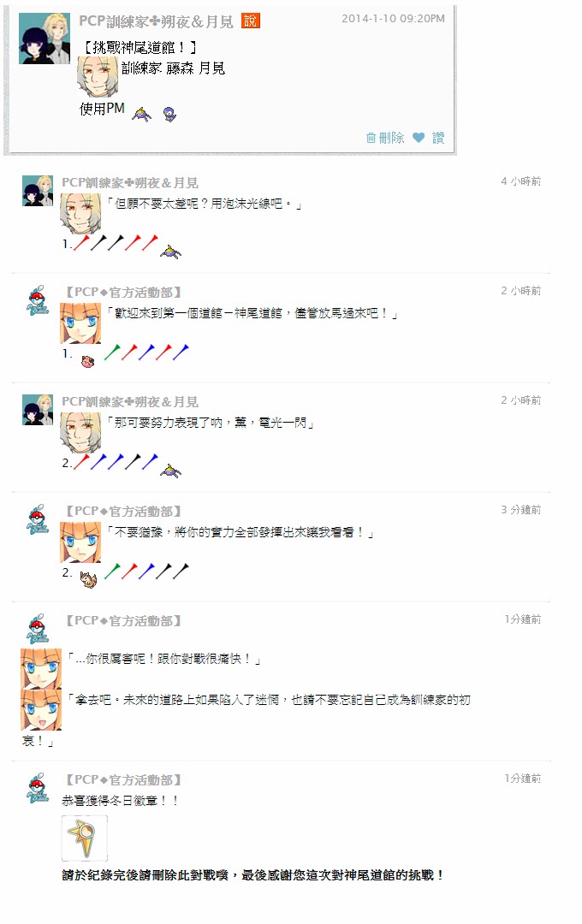Click gym leader portrait in welcome comment
This screenshot has width=582, height=924.
click(80, 323)
